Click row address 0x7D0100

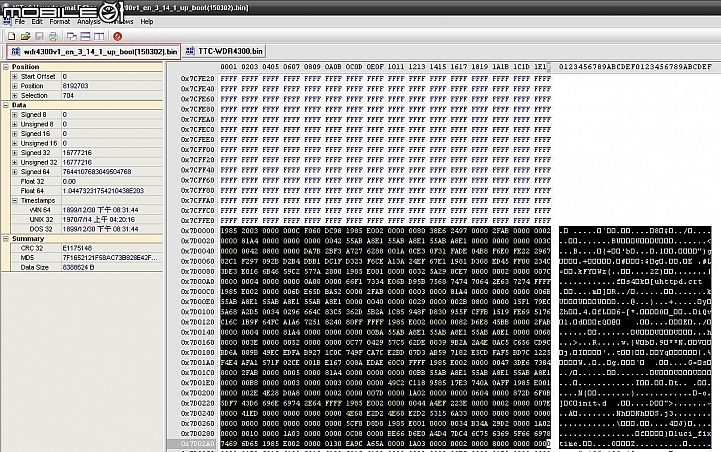[x=197, y=312]
